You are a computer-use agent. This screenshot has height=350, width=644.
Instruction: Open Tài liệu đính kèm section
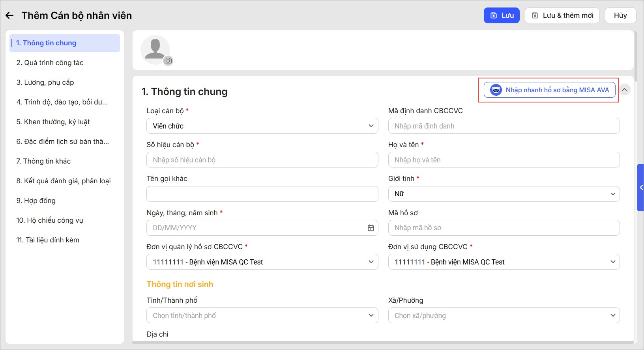[48, 240]
